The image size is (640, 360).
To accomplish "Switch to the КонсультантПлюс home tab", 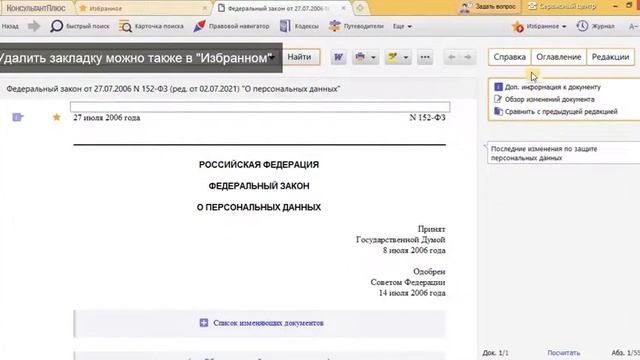I will click(x=36, y=8).
